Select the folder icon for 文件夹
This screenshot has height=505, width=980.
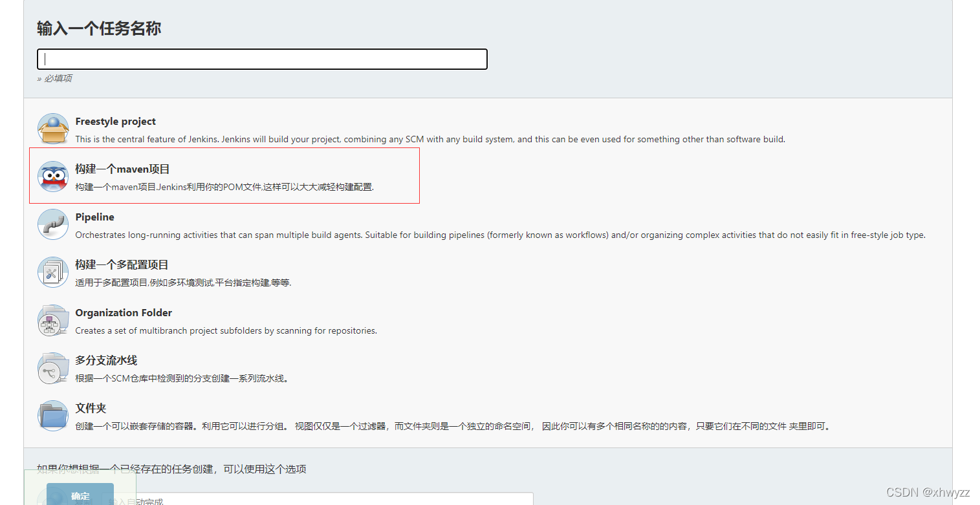[53, 416]
